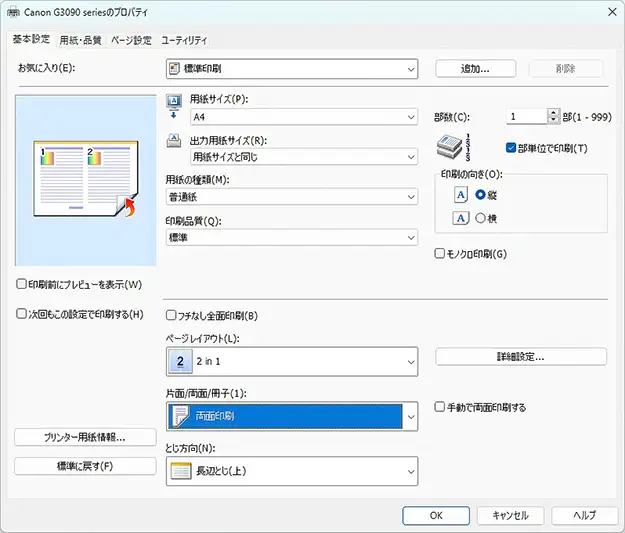Check 手動で両面印刷する option
Viewport: 625px width, 533px height.
(439, 407)
